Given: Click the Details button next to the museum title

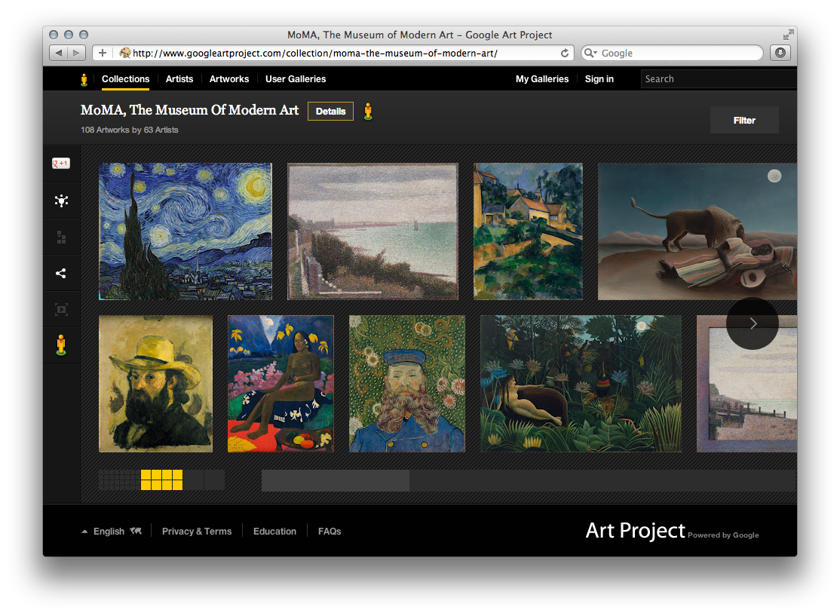Looking at the screenshot, I should tap(330, 111).
